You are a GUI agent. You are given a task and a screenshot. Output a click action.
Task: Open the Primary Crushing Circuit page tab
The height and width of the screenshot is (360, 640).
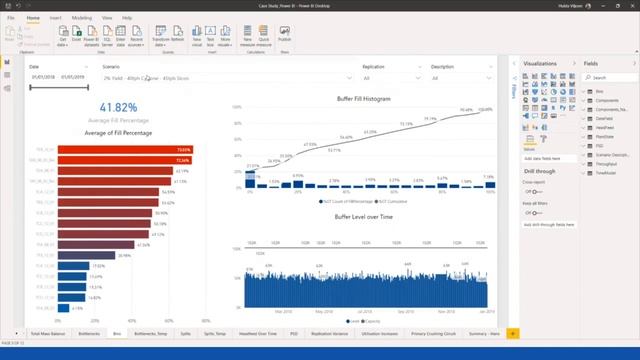(433, 334)
